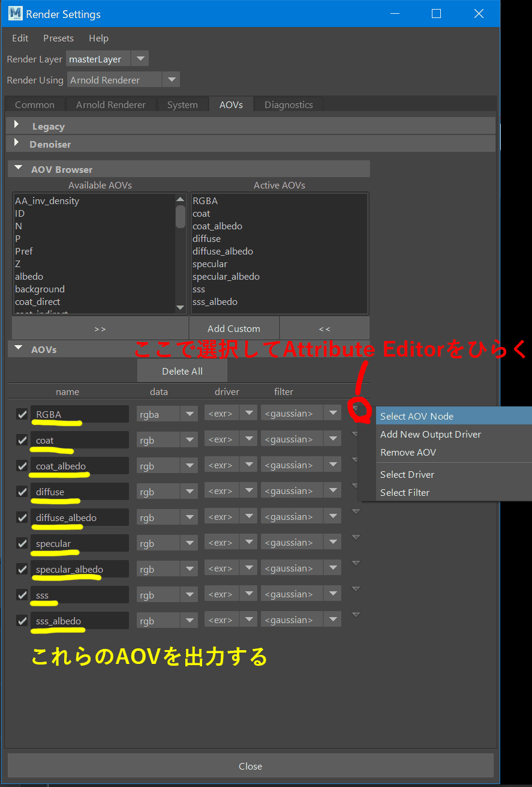Select background in Available AOVs list
Viewport: 532px width, 787px height.
pyautogui.click(x=40, y=289)
